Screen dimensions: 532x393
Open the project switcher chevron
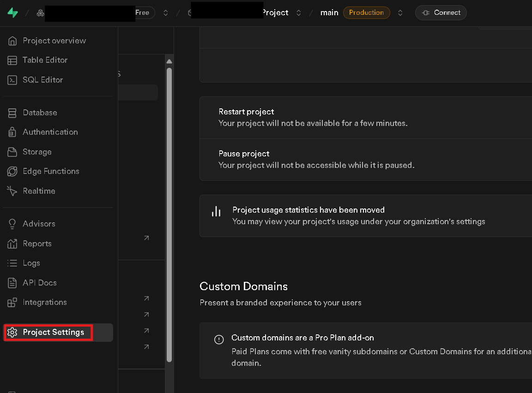[299, 12]
